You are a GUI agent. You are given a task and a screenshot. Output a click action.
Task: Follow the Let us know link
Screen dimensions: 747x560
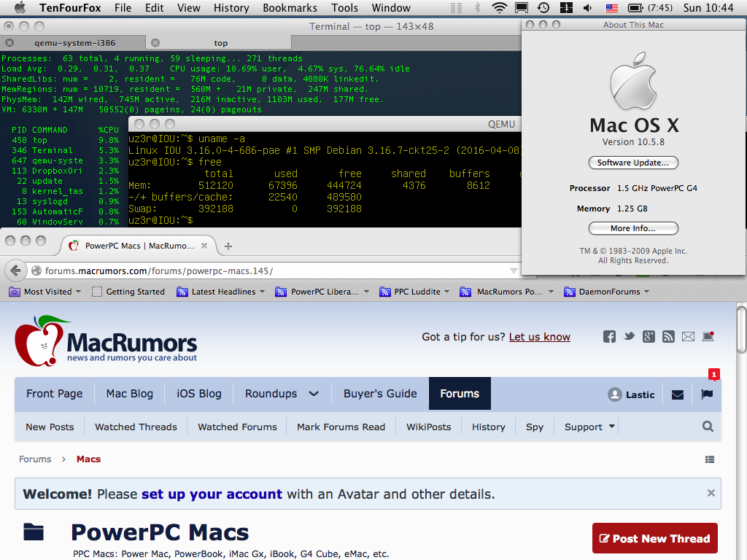(x=539, y=337)
